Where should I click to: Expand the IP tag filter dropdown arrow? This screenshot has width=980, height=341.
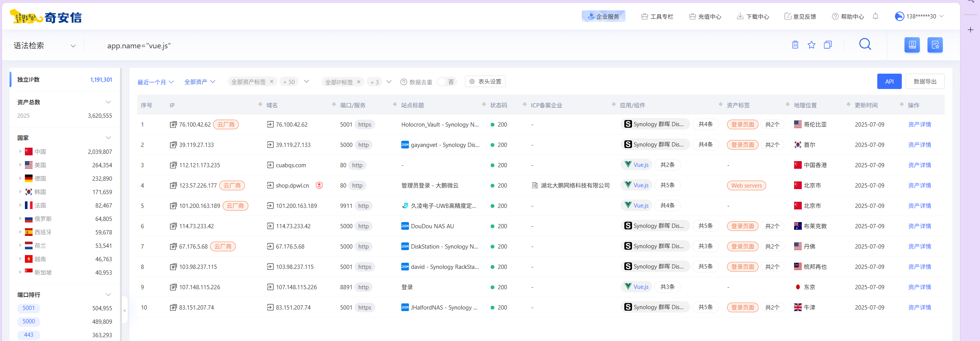click(389, 81)
